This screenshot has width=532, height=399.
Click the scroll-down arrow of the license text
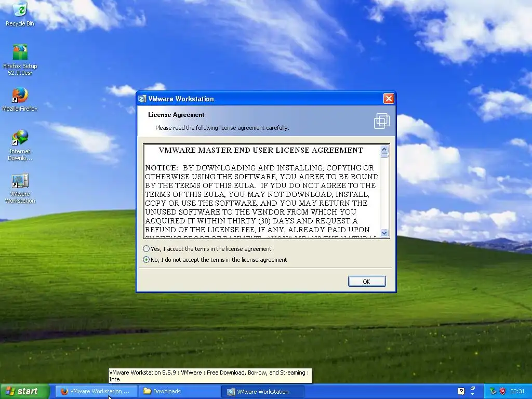(384, 233)
